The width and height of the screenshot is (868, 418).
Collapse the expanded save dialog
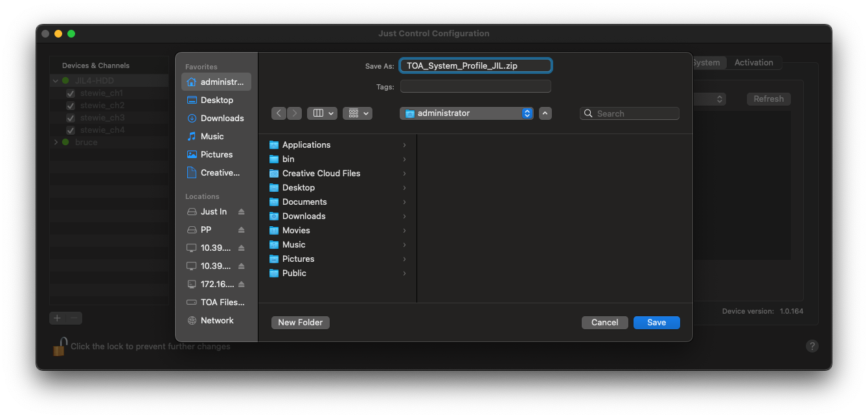tap(545, 113)
